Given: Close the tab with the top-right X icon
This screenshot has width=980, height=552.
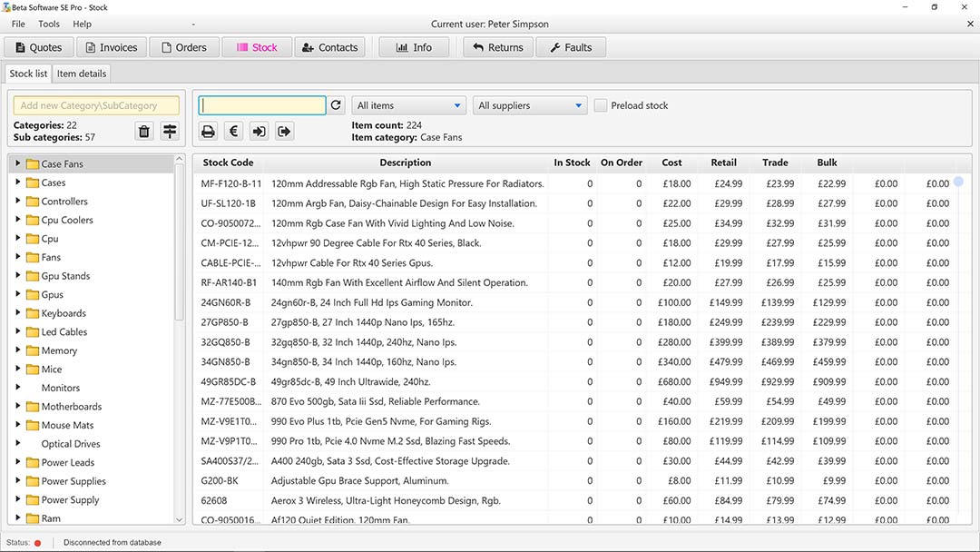Looking at the screenshot, I should 969,25.
